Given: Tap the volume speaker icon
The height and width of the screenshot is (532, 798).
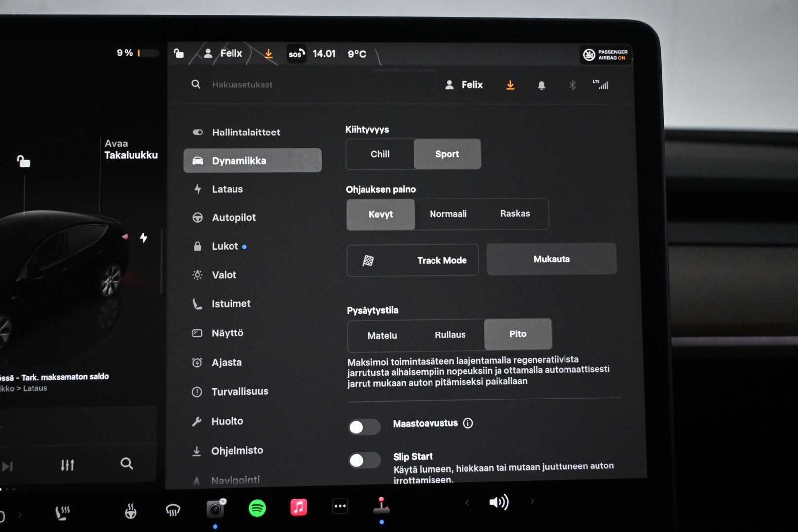Looking at the screenshot, I should pyautogui.click(x=498, y=502).
